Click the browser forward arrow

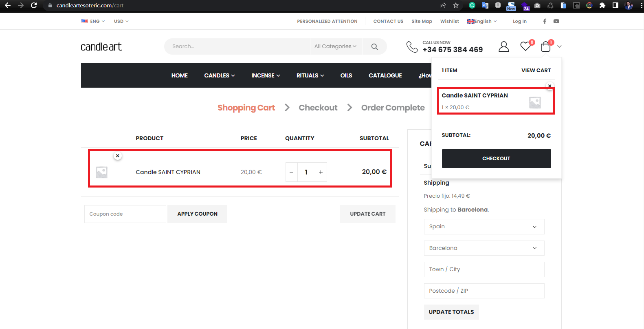coord(21,5)
